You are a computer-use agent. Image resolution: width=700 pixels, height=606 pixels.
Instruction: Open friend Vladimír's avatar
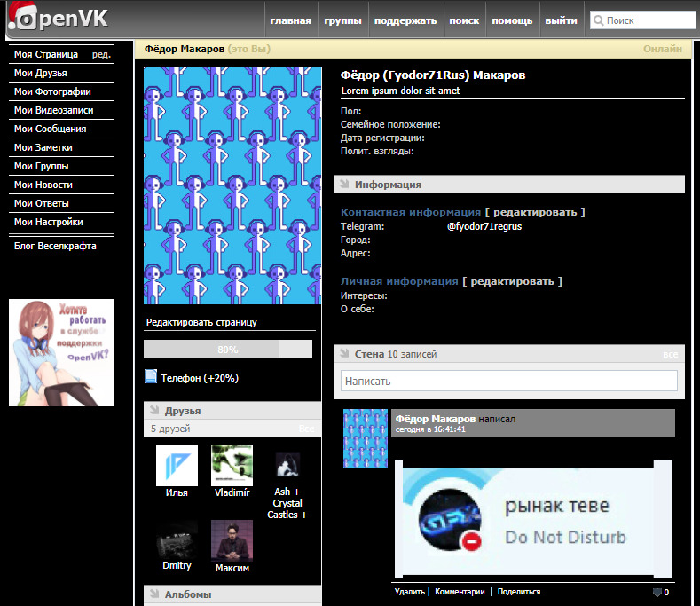[232, 465]
